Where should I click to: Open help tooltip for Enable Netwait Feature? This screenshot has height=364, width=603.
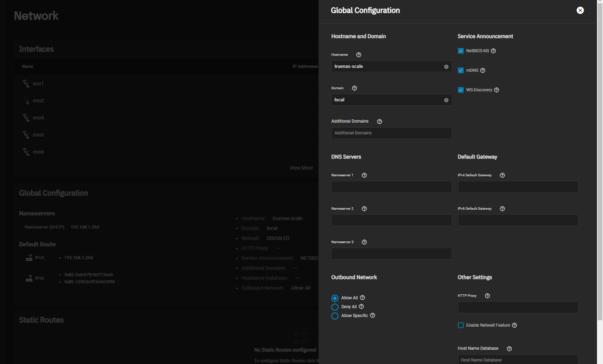pyautogui.click(x=514, y=325)
